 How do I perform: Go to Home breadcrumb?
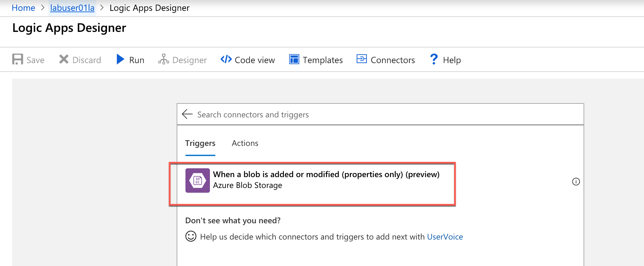(23, 8)
